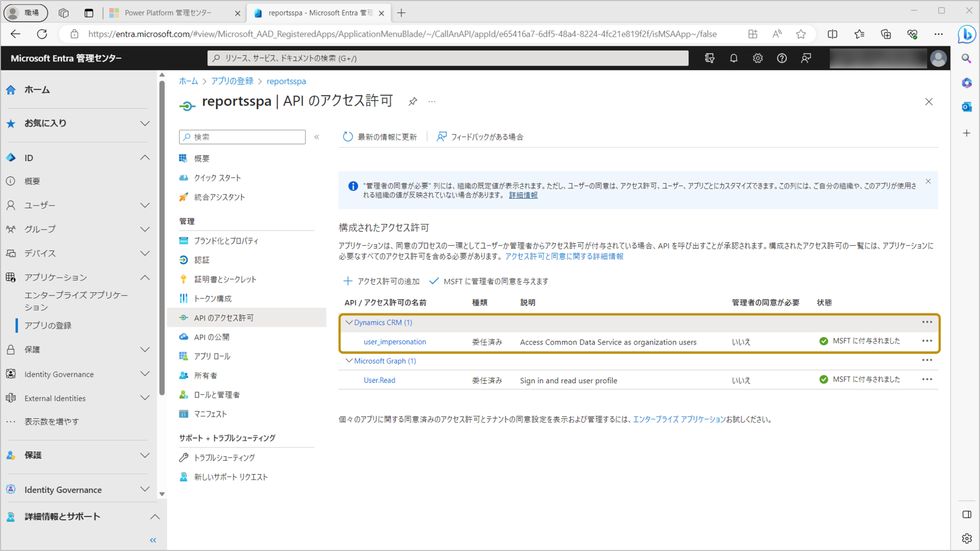
Task: Collapse the アプリケーション navigation item
Action: 145,277
